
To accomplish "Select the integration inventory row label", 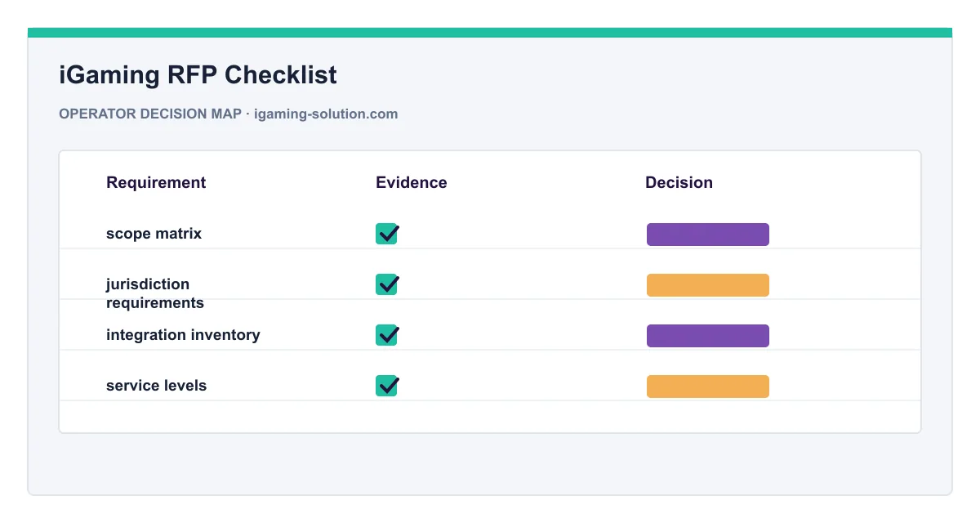I will point(183,335).
